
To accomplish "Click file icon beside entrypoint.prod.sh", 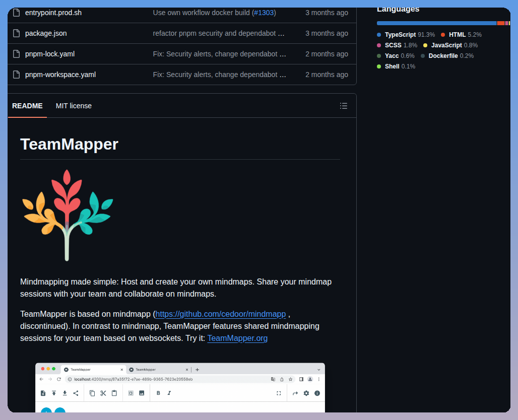I will click(x=16, y=13).
